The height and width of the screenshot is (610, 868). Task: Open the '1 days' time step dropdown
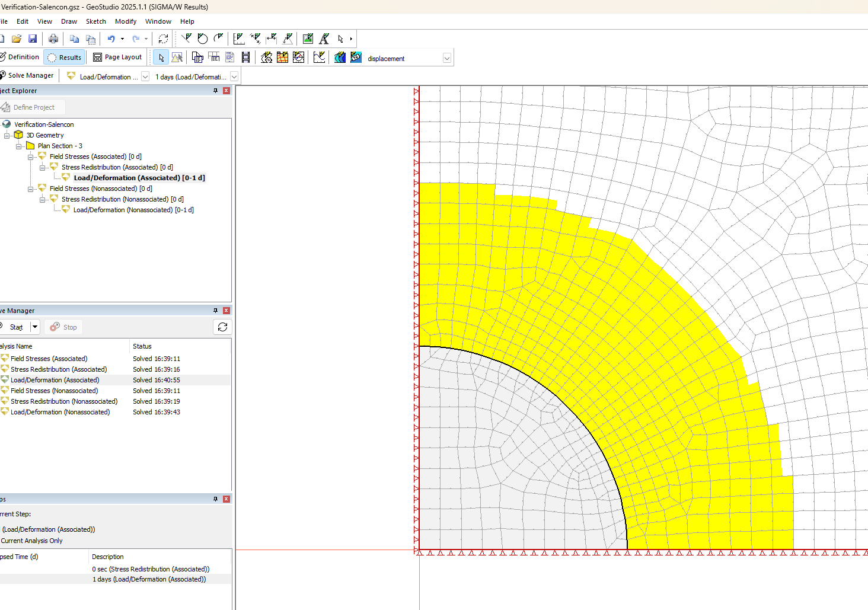(x=234, y=77)
